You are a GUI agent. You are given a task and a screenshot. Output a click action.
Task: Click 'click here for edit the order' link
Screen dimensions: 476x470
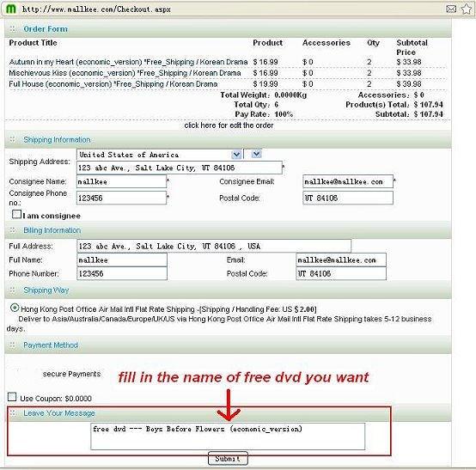click(229, 125)
